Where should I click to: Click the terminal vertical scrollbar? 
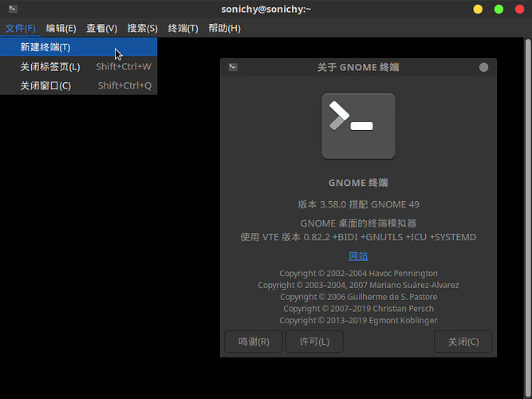(x=528, y=217)
